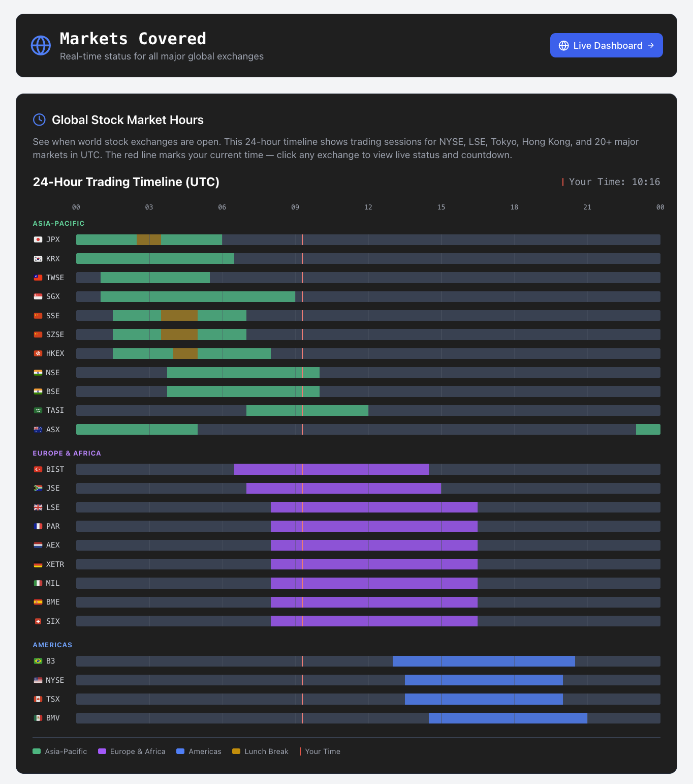Image resolution: width=693 pixels, height=784 pixels.
Task: Click the Hong Kong flag beside HKEX
Action: pyautogui.click(x=38, y=353)
